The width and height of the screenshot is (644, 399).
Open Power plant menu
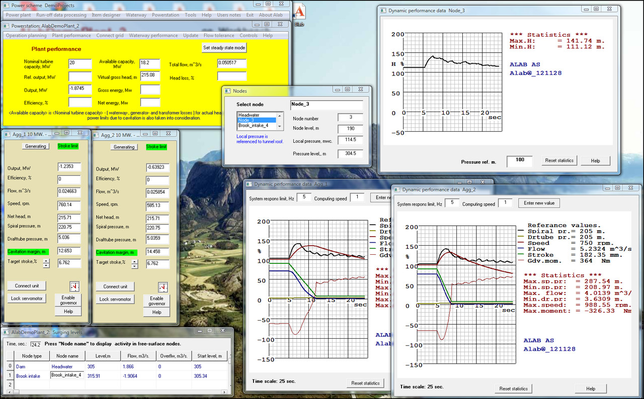(x=18, y=15)
